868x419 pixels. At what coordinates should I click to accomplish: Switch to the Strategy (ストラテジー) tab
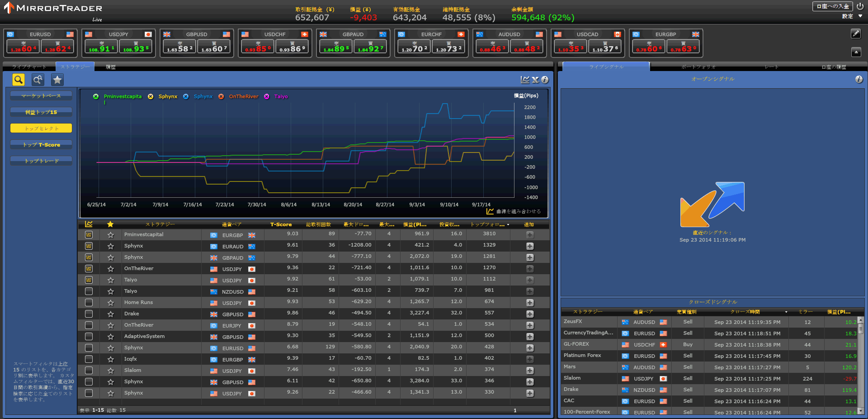pos(75,67)
